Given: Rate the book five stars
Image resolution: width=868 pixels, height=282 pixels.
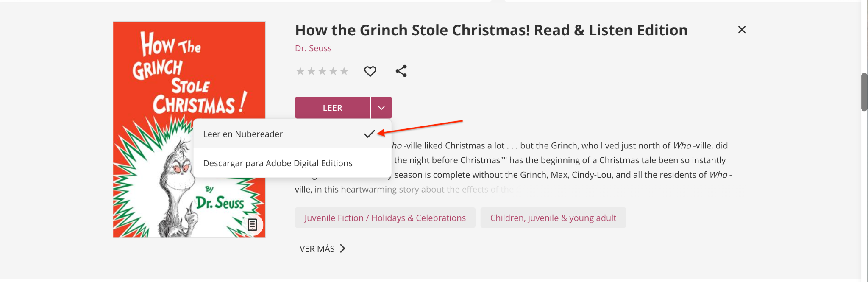Looking at the screenshot, I should click(x=344, y=71).
